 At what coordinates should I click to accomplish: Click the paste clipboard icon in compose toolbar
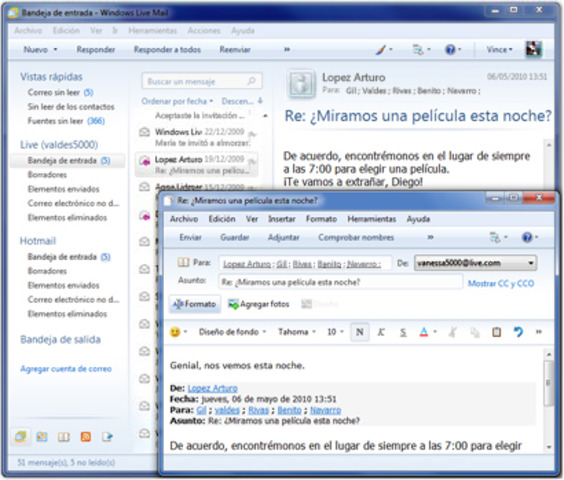496,332
